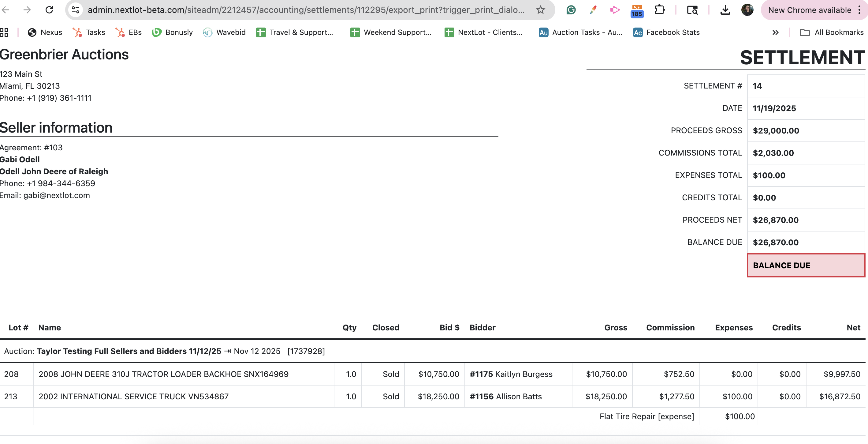The width and height of the screenshot is (868, 444).
Task: Go forward using the browser forward arrow
Action: point(27,10)
